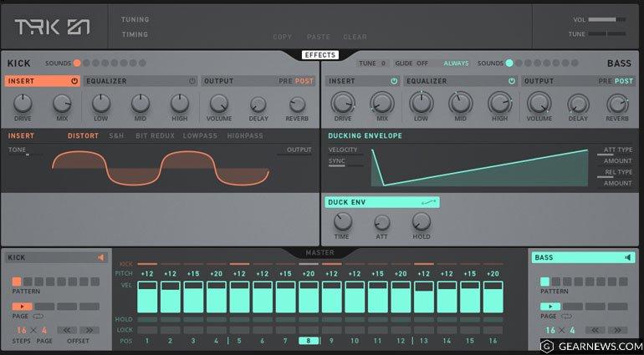Shift Kick offset left with double arrow
The height and width of the screenshot is (355, 644).
coord(67,330)
